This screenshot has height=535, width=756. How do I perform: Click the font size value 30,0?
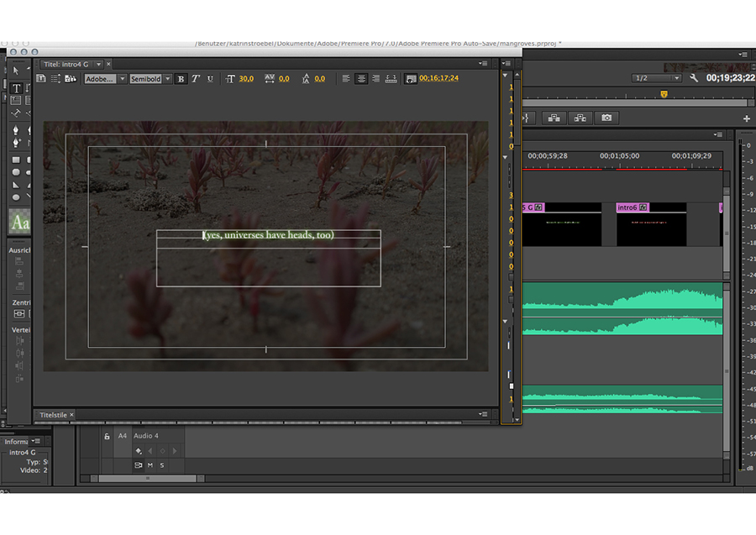(x=246, y=78)
